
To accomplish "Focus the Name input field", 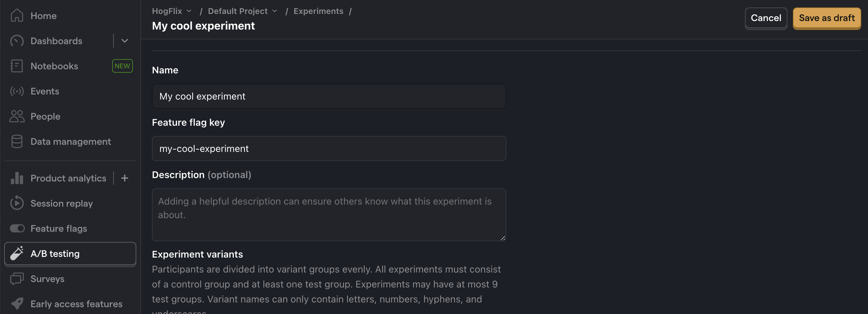I will pyautogui.click(x=329, y=96).
